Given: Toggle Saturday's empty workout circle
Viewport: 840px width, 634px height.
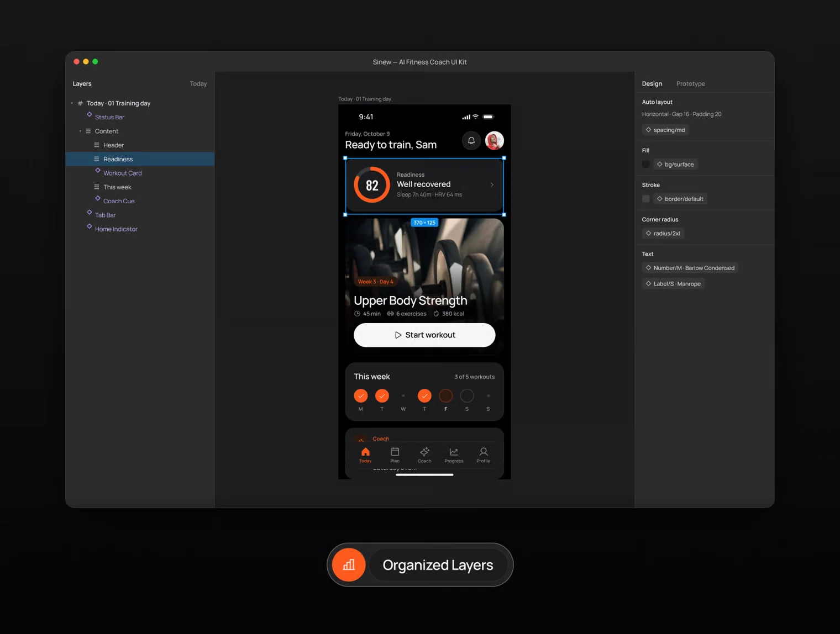Looking at the screenshot, I should tap(467, 396).
